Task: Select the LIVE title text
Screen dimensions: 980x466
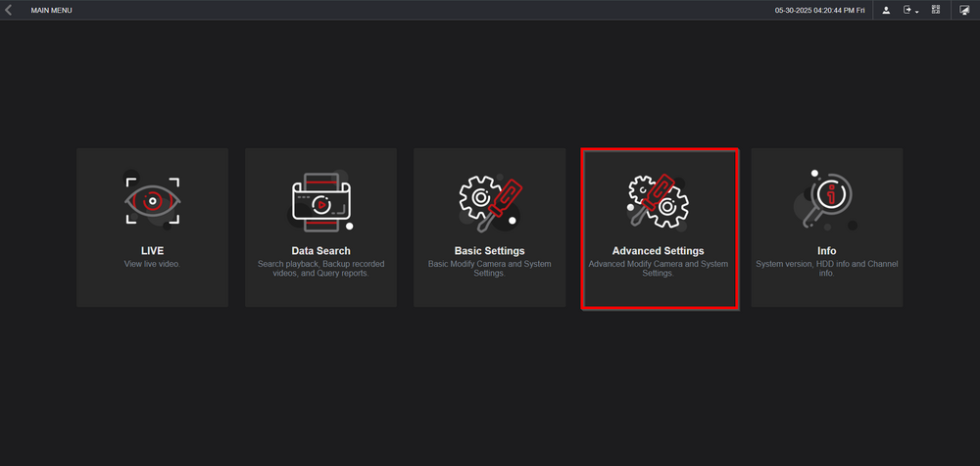Action: pos(152,251)
